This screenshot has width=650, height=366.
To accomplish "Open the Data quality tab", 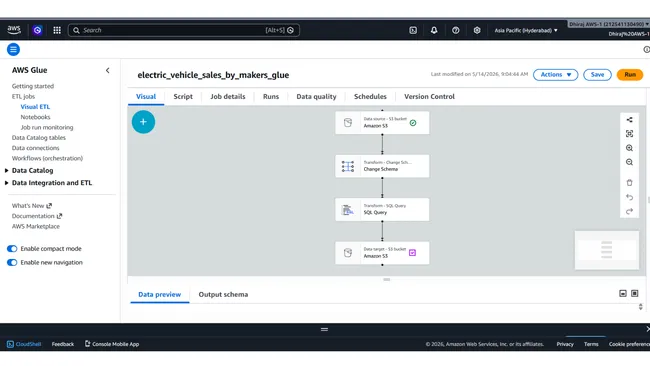I will (x=316, y=97).
